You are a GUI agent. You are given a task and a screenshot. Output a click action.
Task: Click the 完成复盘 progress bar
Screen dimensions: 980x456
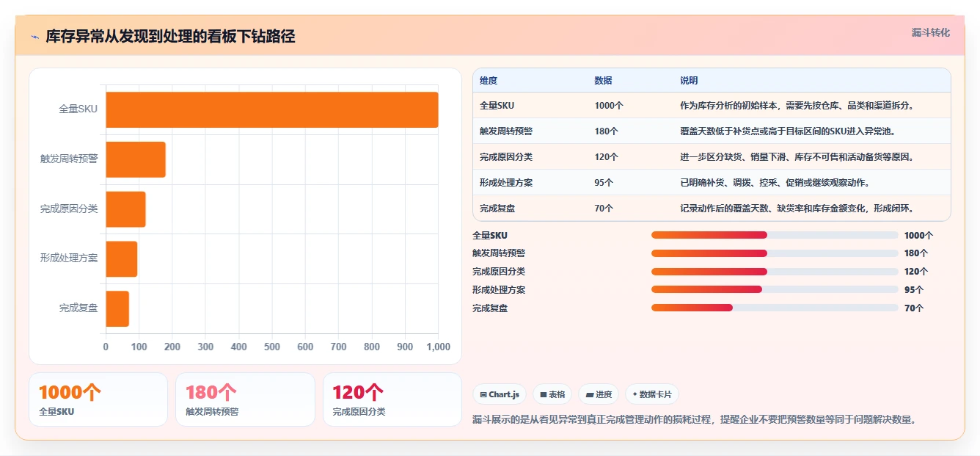tap(775, 308)
